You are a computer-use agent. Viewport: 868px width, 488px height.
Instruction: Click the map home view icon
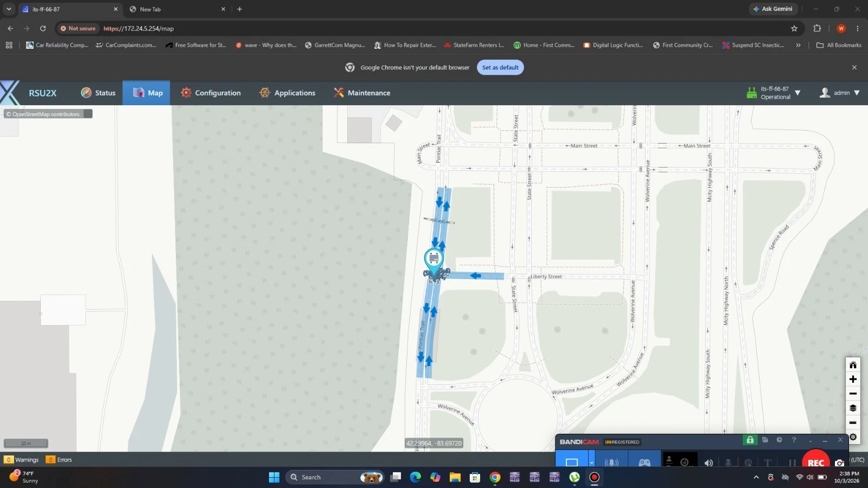tap(853, 365)
